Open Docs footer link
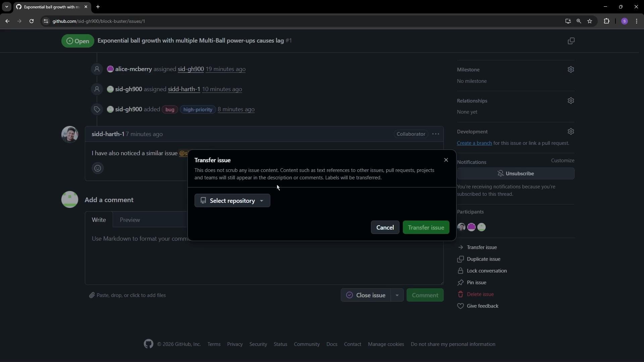The image size is (644, 362). point(332,344)
